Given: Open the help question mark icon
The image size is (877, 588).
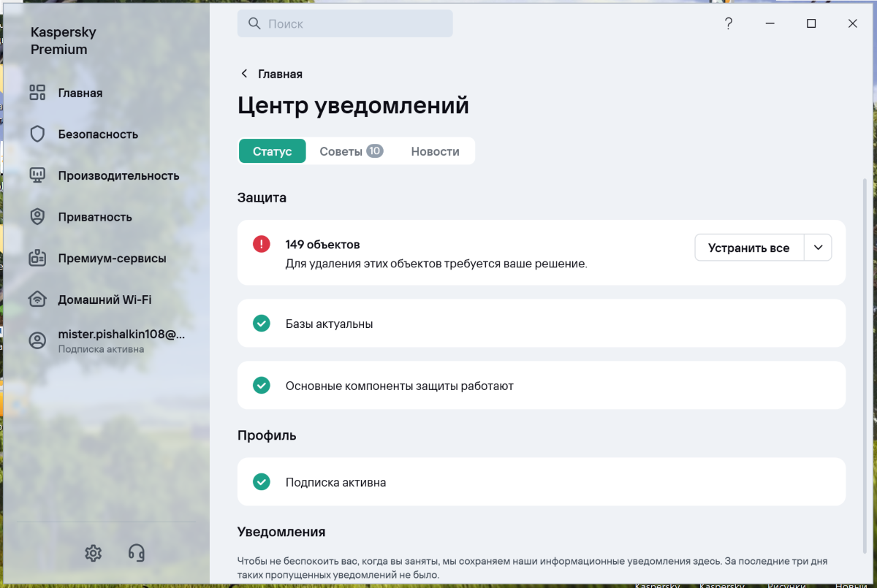Looking at the screenshot, I should 729,23.
